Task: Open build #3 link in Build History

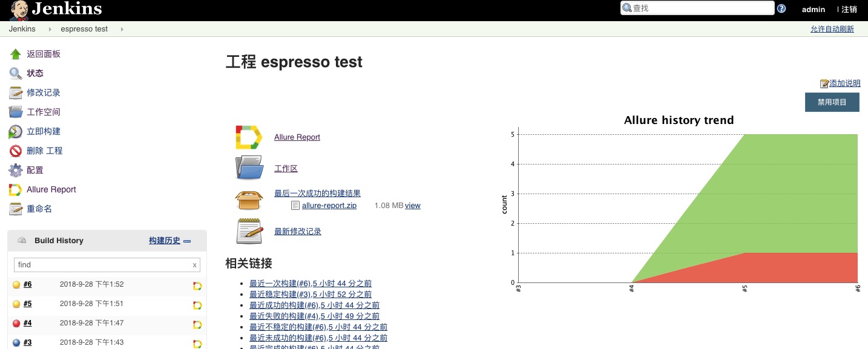Action: [x=28, y=342]
